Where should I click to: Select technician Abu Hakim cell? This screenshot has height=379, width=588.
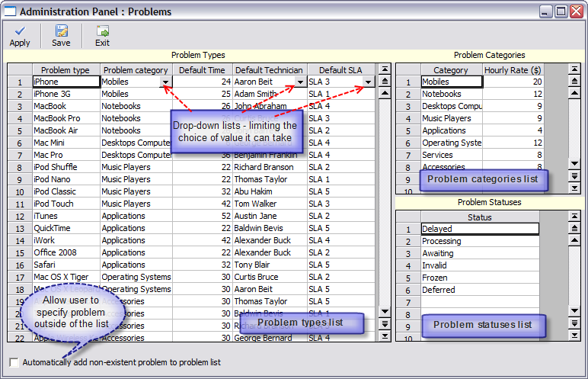(270, 191)
